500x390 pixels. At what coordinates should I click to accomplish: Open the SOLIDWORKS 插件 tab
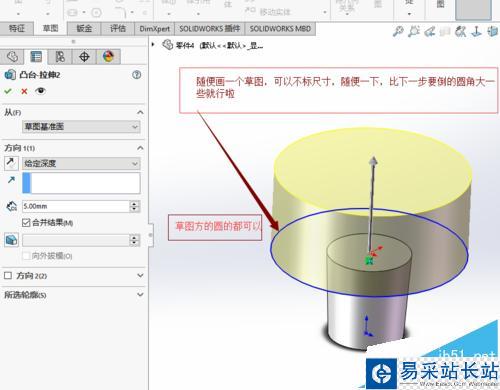click(x=210, y=29)
